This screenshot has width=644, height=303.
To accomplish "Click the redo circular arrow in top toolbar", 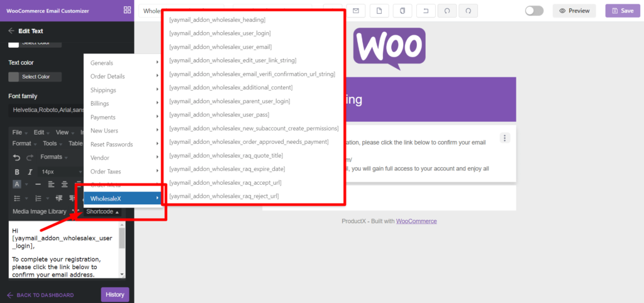I will click(468, 11).
